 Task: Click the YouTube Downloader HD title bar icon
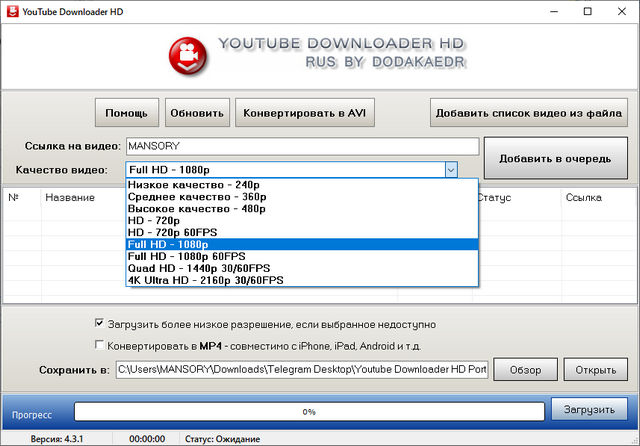(x=14, y=12)
